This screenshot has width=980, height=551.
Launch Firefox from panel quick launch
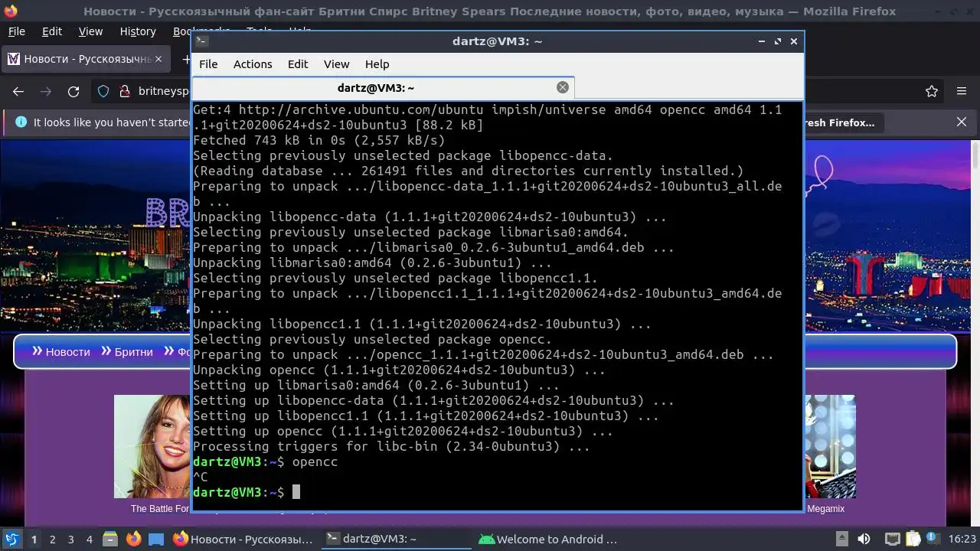tap(133, 539)
